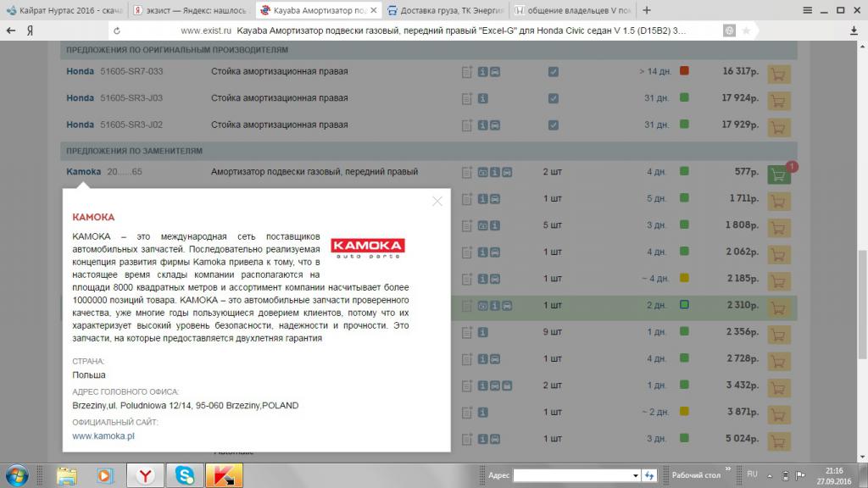
Task: Open Skype from the taskbar
Action: click(x=185, y=476)
